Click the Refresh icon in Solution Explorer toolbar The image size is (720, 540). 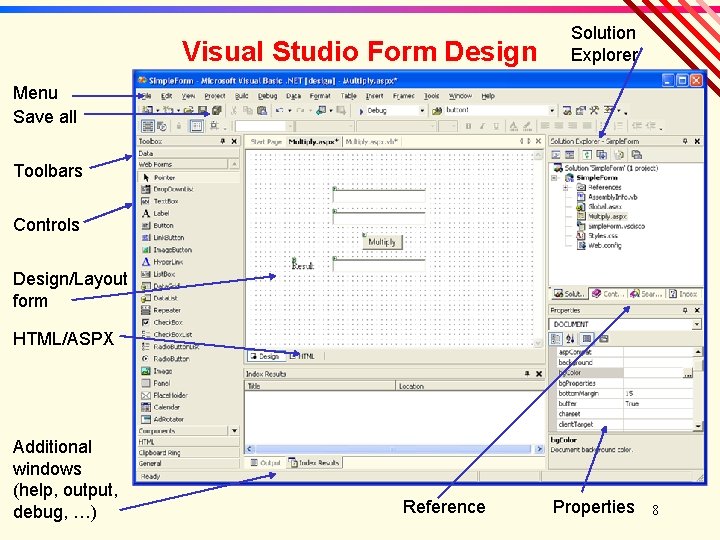(587, 155)
